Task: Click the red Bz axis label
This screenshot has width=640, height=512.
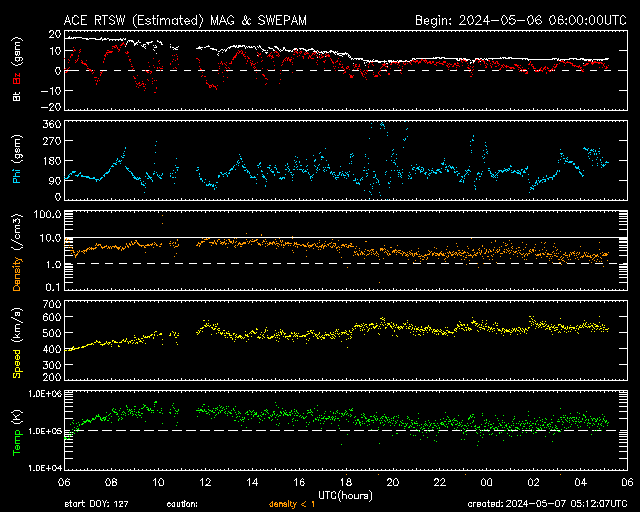Action: point(17,78)
